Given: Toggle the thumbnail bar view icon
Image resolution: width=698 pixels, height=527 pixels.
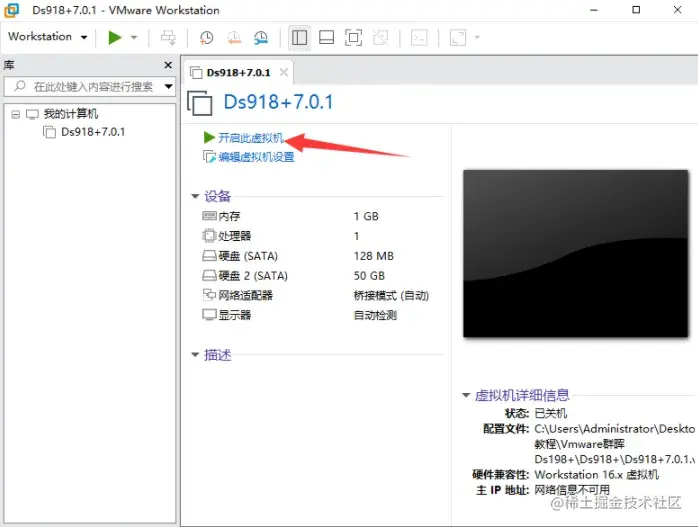Looking at the screenshot, I should [326, 37].
